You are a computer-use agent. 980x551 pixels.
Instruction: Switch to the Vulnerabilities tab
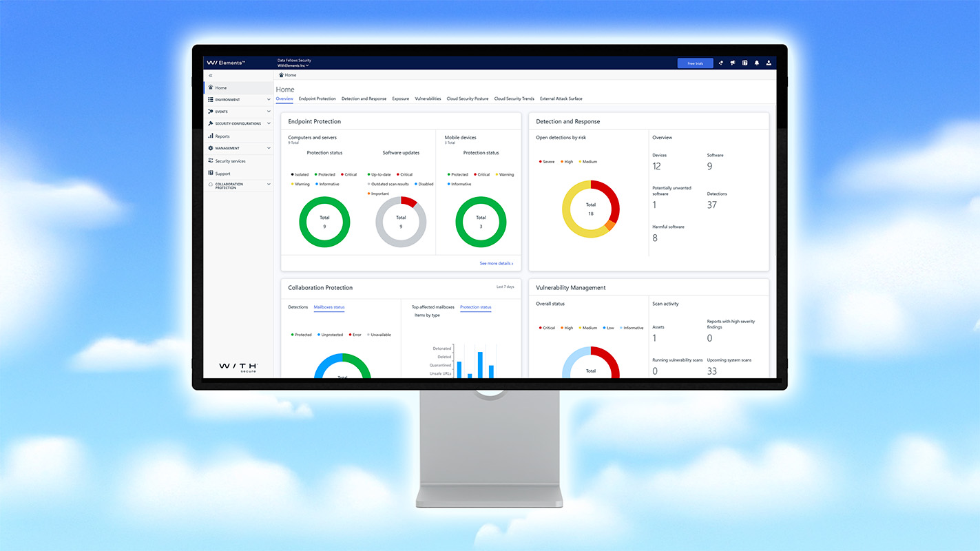428,98
